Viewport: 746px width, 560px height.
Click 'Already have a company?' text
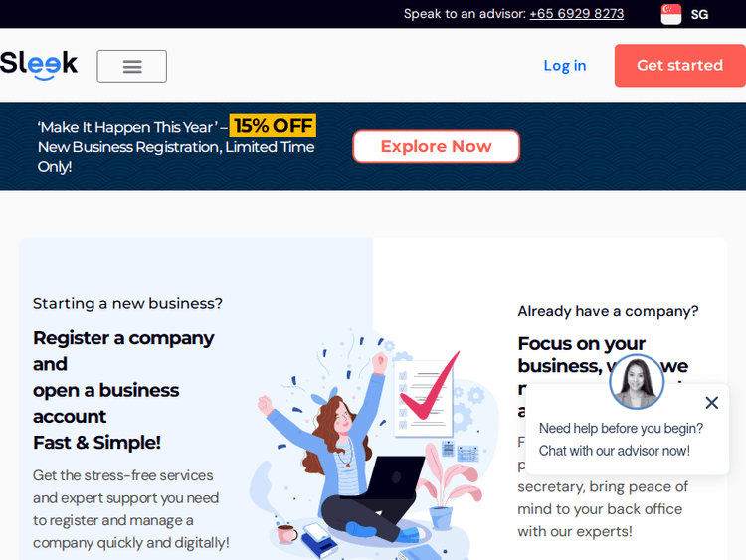608,311
